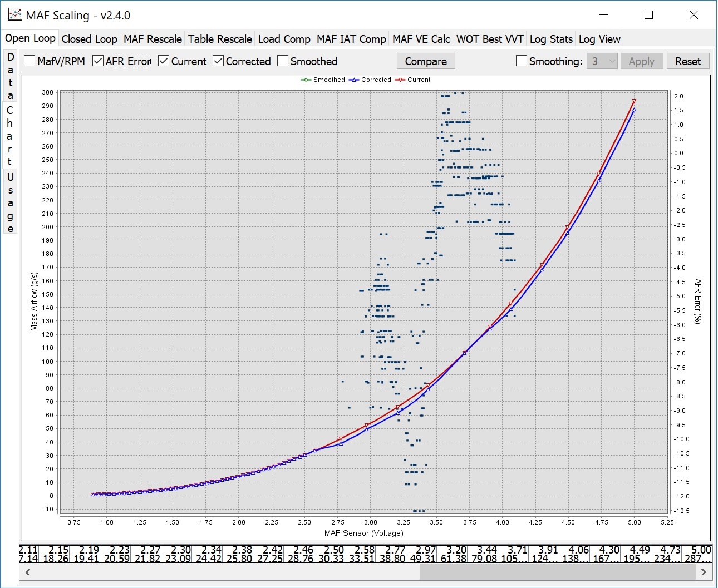
Task: Open the Smoothing value dropdown
Action: [x=602, y=61]
